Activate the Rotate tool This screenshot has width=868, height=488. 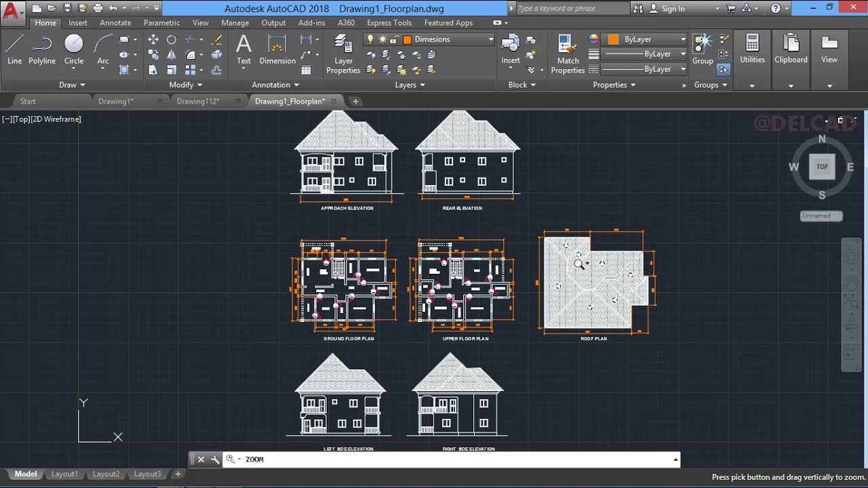(x=172, y=39)
